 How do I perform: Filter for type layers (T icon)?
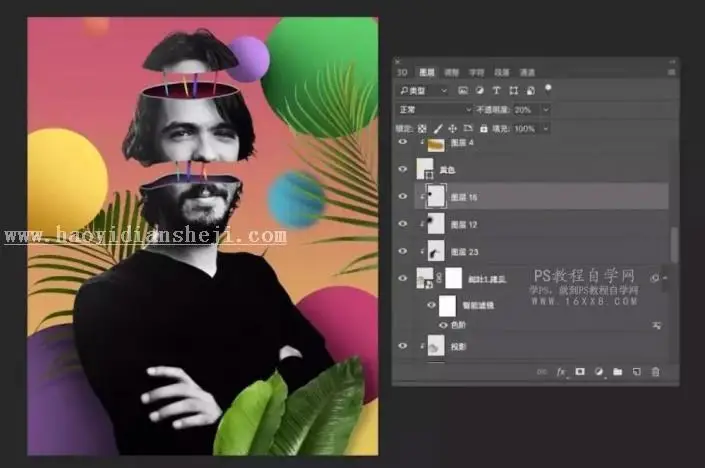[496, 90]
